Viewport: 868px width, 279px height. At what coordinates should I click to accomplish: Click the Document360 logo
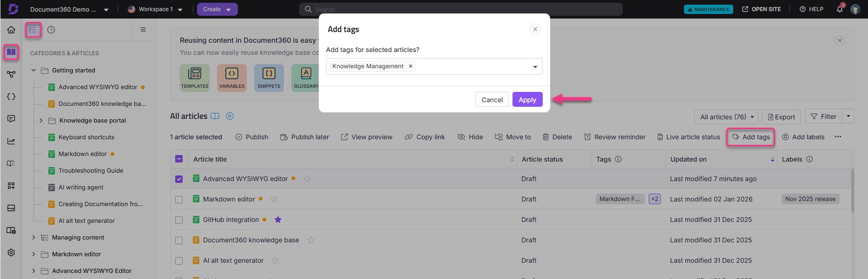pos(13,9)
